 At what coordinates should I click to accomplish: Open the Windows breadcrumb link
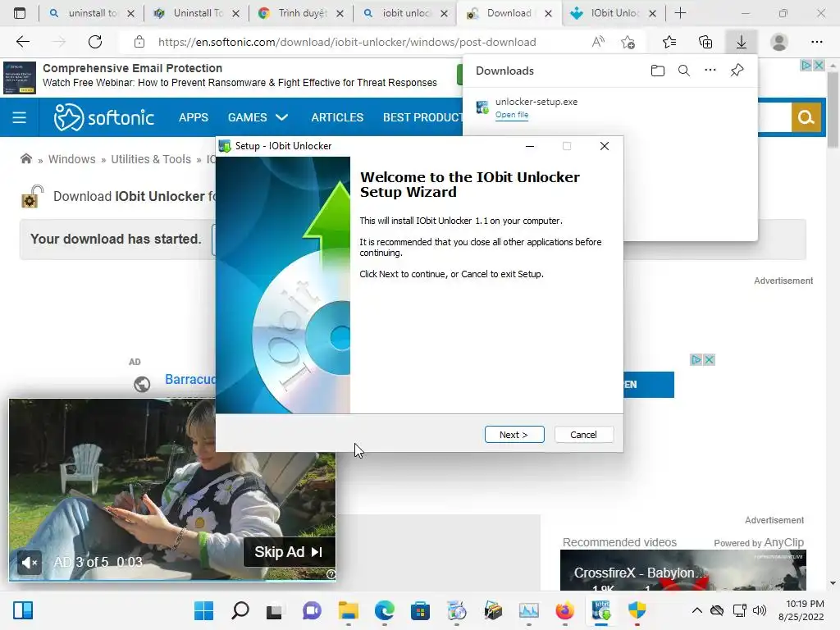click(72, 159)
